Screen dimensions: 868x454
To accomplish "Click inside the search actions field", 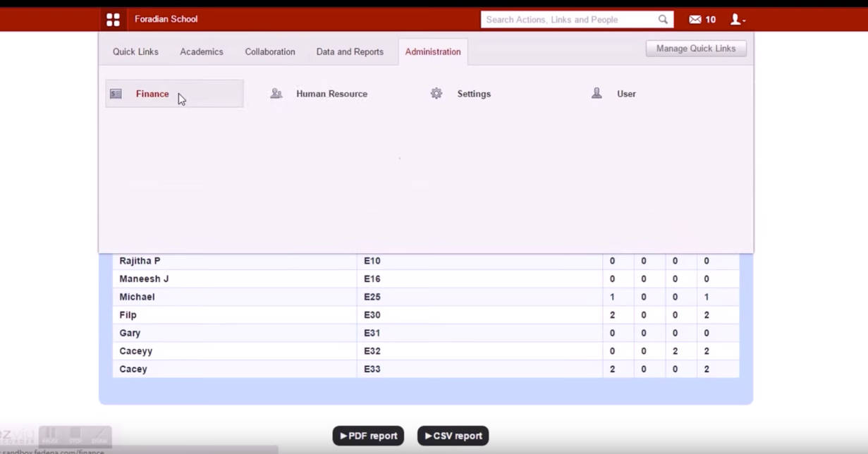I will pos(564,19).
